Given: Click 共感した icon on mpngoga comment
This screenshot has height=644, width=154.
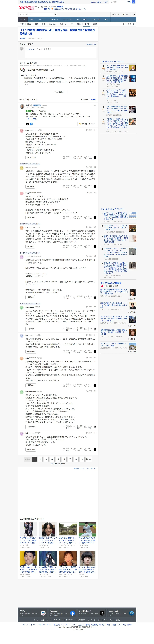Looking at the screenshot, I should click(64, 329).
